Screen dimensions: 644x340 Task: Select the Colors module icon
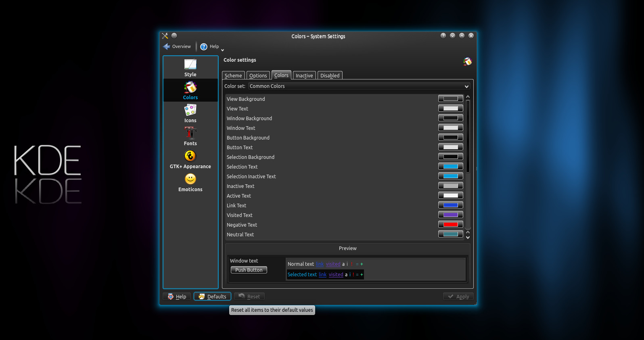(x=190, y=90)
